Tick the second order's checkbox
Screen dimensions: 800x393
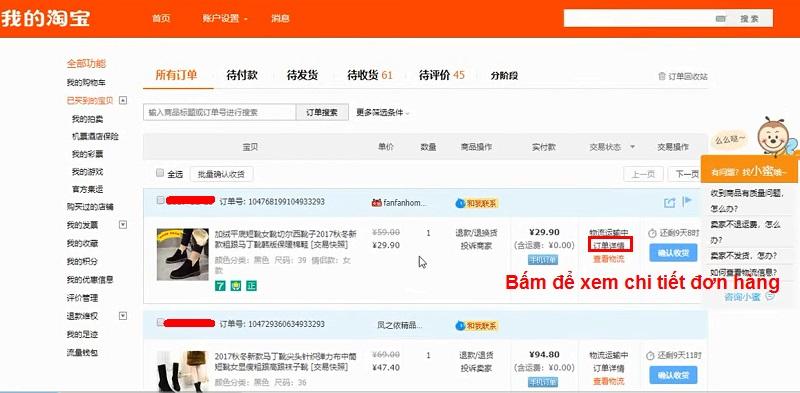click(161, 322)
